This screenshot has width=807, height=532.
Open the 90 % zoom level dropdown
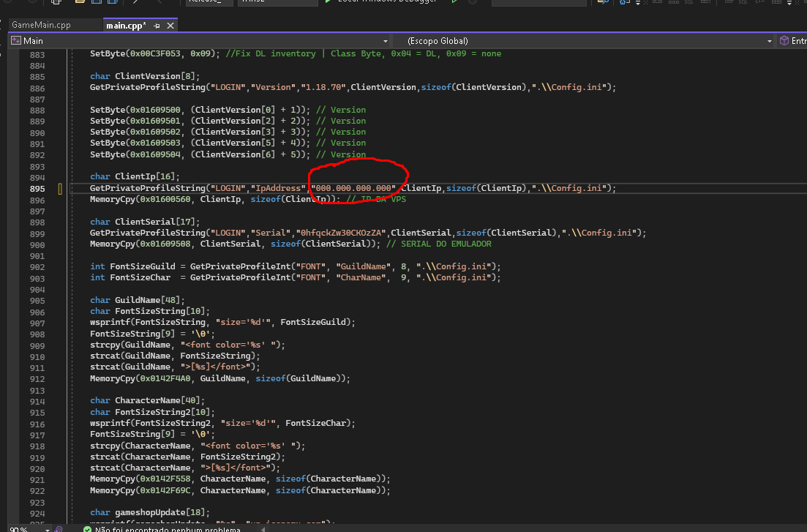coord(30,529)
